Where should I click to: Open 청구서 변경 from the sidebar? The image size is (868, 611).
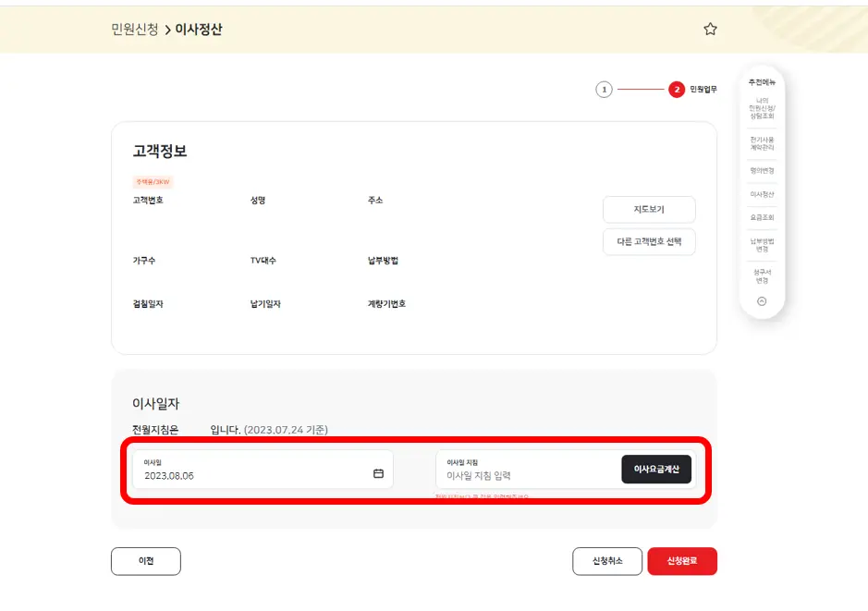coord(762,277)
